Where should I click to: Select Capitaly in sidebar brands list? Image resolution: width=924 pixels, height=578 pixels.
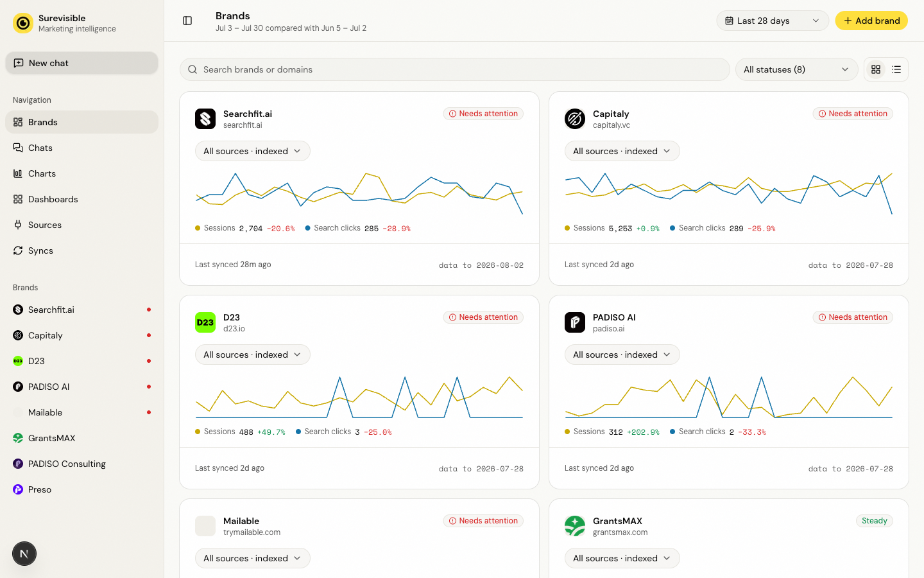click(81, 335)
